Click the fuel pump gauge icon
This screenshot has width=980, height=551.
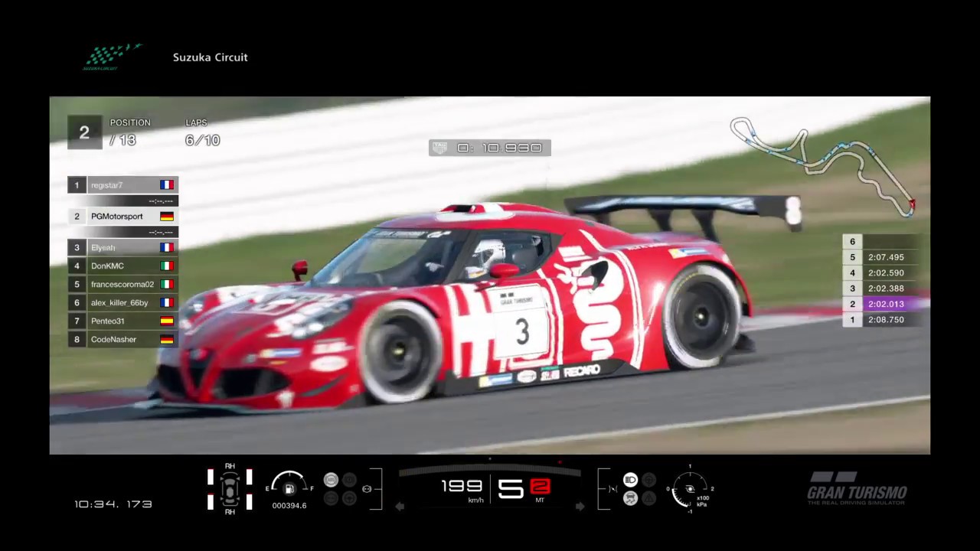289,488
